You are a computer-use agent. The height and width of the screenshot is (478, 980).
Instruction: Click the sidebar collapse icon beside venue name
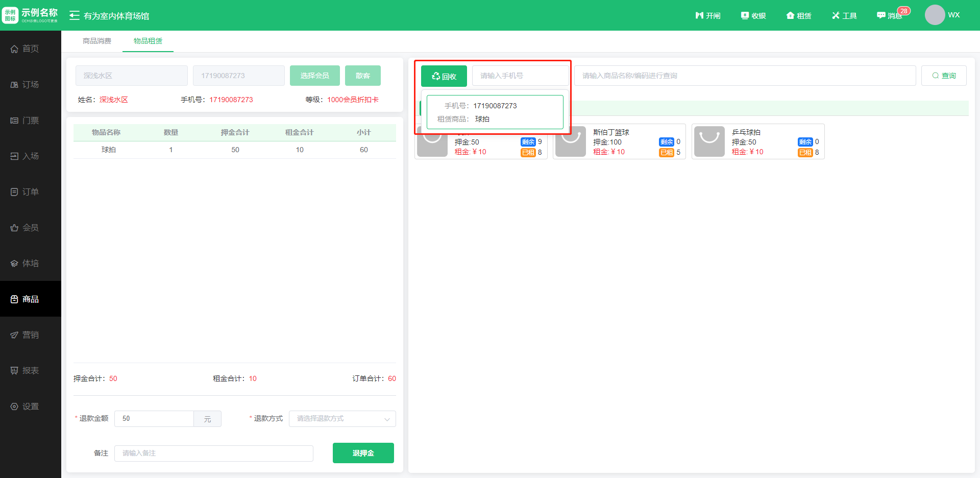click(75, 16)
